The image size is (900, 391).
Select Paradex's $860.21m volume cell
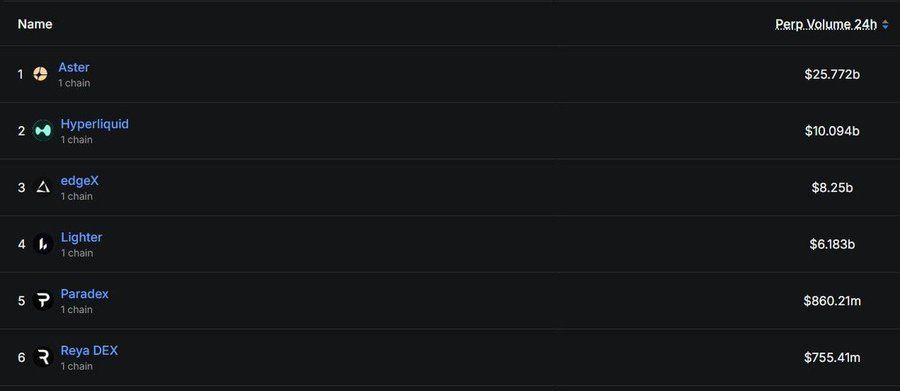click(x=832, y=300)
